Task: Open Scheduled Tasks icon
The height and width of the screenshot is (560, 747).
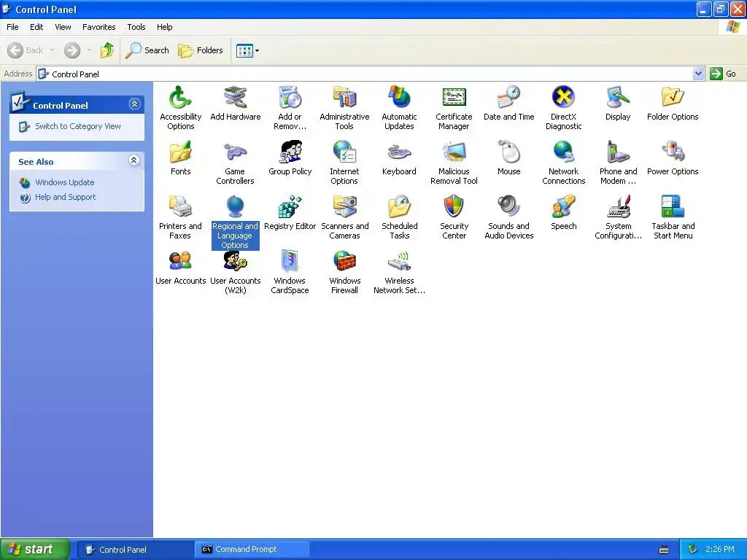Action: tap(399, 217)
